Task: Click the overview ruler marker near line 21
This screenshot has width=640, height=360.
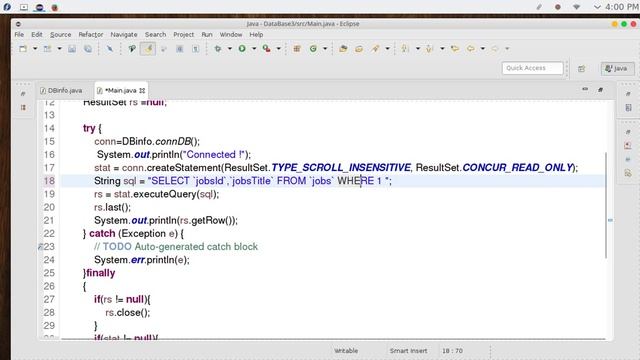Action: [x=610, y=220]
